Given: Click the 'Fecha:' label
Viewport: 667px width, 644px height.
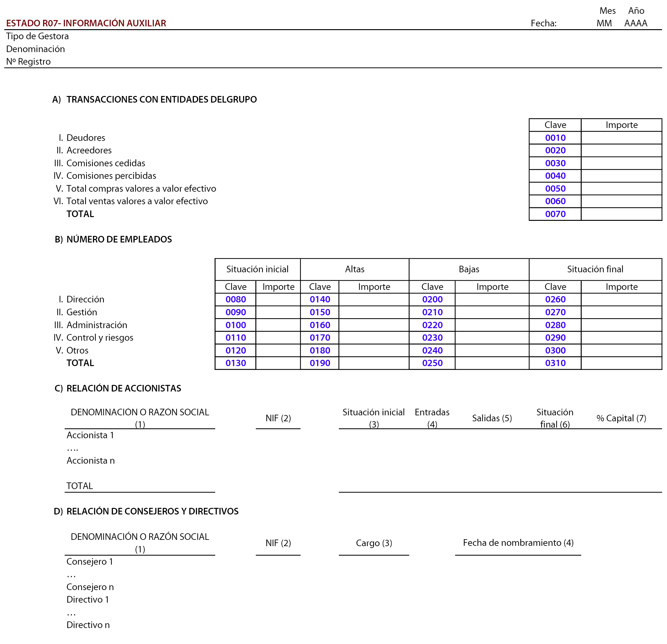Looking at the screenshot, I should [543, 23].
